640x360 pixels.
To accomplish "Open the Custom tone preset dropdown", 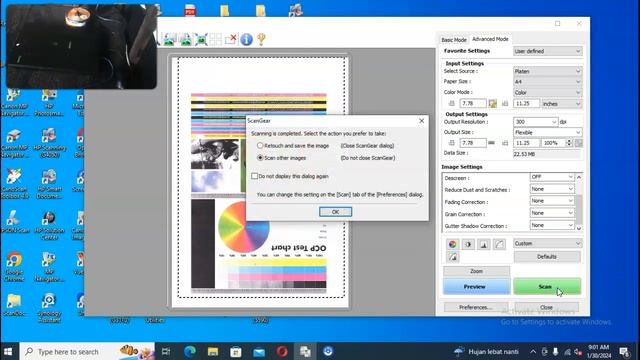I will coord(547,244).
